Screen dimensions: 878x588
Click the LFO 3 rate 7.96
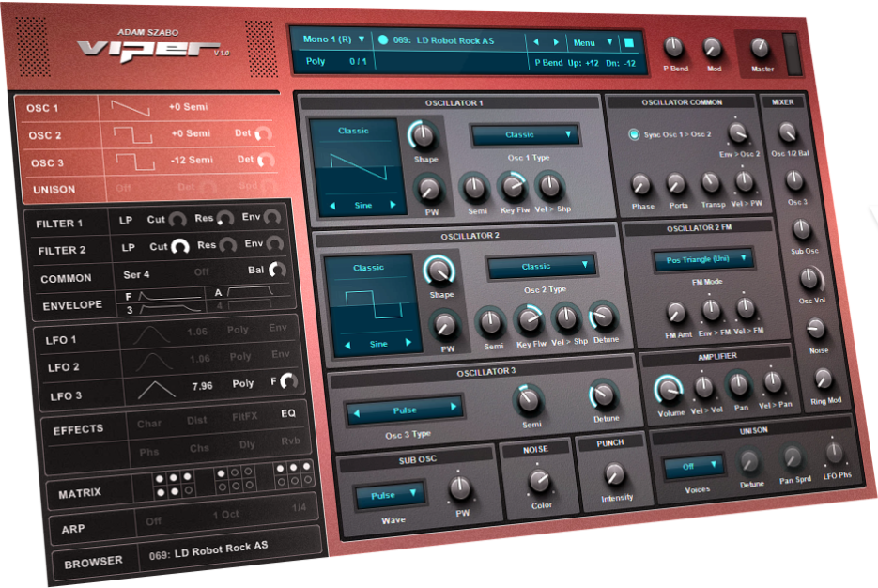[202, 386]
